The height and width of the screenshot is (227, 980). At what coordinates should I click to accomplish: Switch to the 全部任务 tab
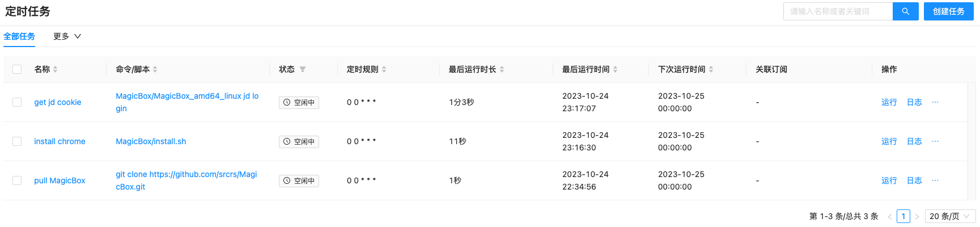(x=19, y=36)
